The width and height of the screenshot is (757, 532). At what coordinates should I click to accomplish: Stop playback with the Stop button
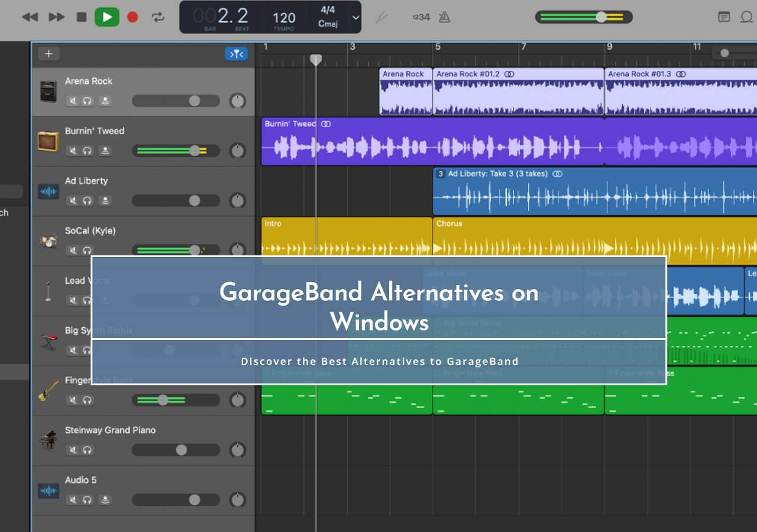click(82, 17)
